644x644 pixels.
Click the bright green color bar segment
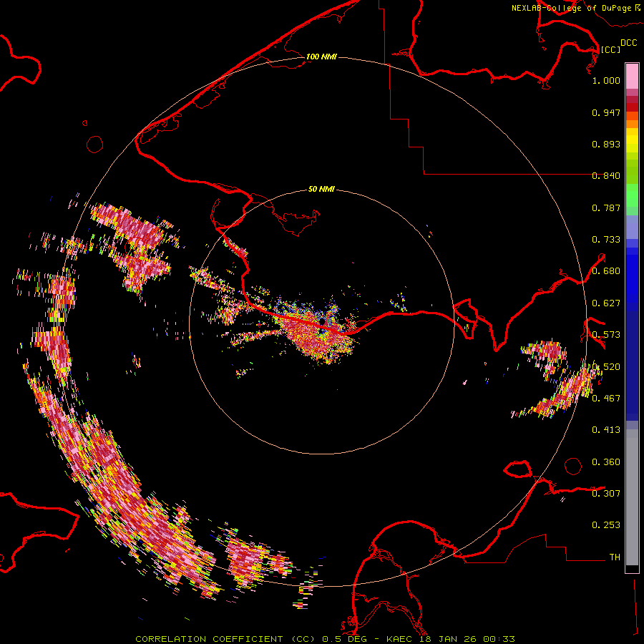tap(632, 195)
